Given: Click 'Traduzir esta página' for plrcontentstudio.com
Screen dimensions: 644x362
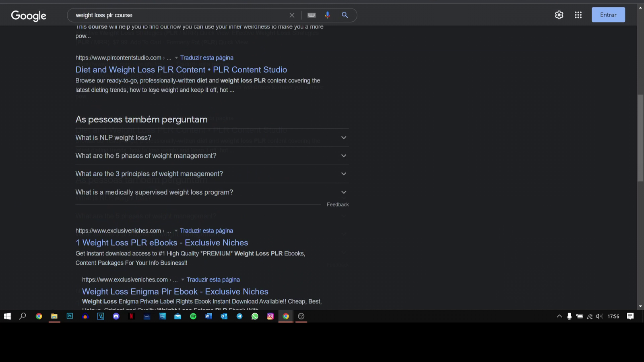Looking at the screenshot, I should [x=206, y=58].
